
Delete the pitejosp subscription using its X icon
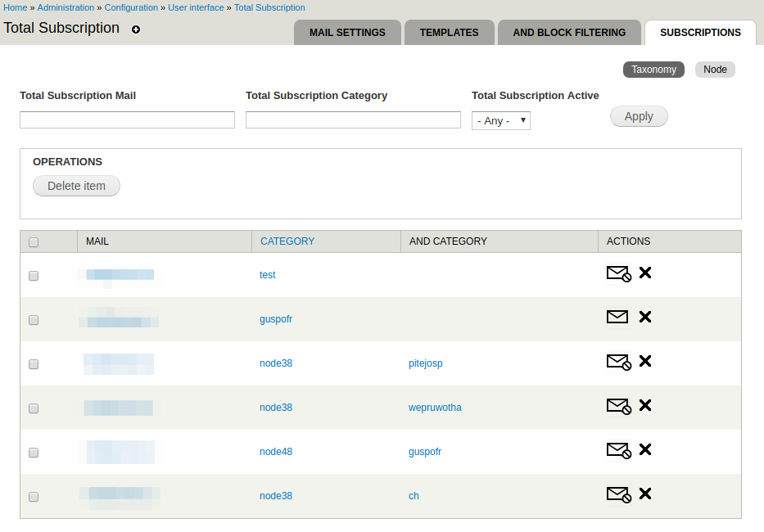pyautogui.click(x=645, y=362)
